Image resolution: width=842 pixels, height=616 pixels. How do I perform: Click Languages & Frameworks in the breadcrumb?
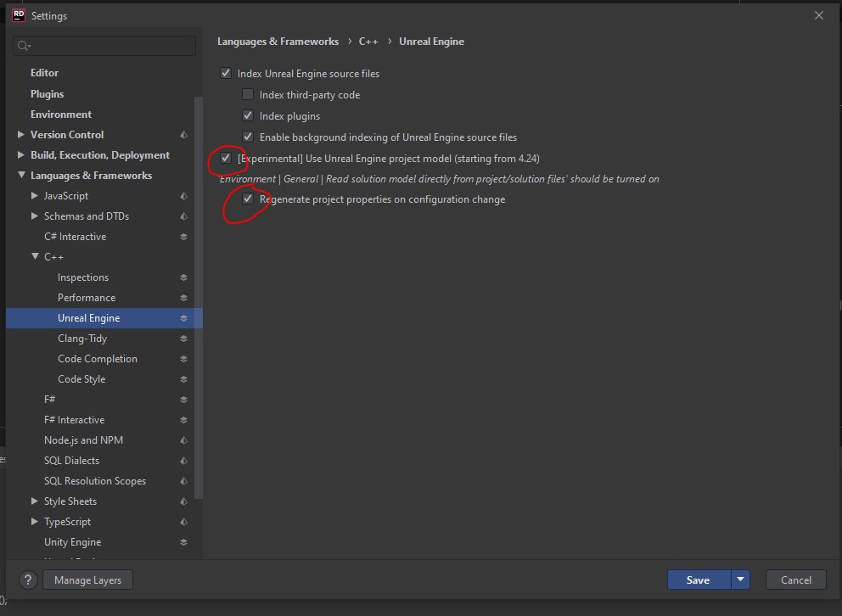pos(278,42)
